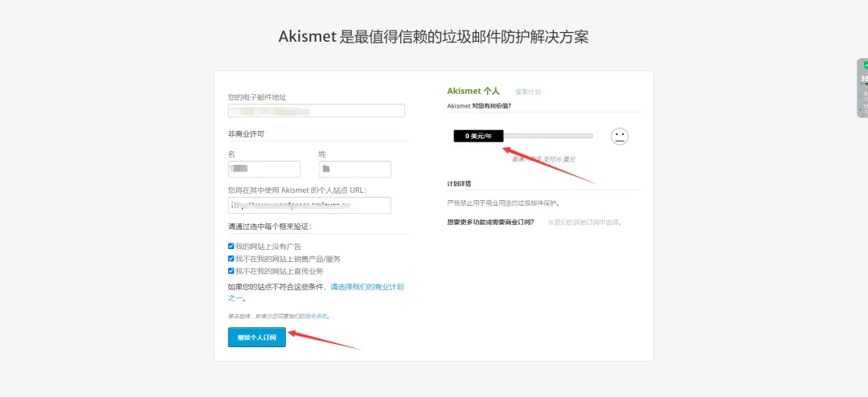This screenshot has width=868, height=397.
Task: Uncheck 我不在我的网站上宣传业务 checkbox
Action: tap(231, 272)
